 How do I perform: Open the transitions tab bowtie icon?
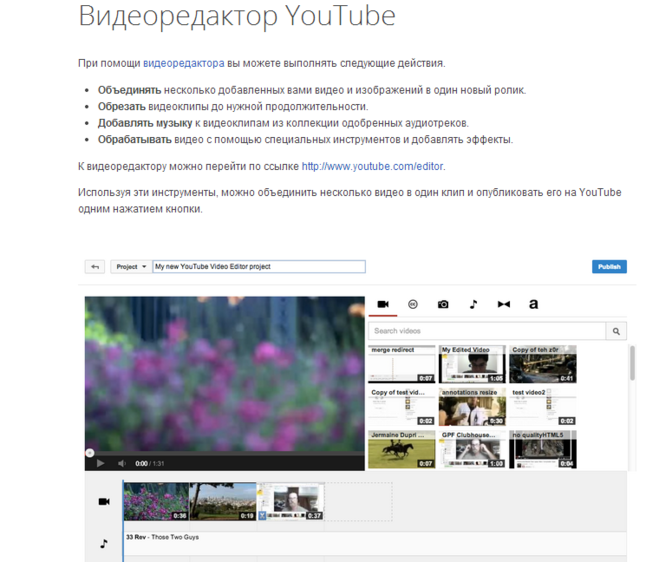[503, 304]
